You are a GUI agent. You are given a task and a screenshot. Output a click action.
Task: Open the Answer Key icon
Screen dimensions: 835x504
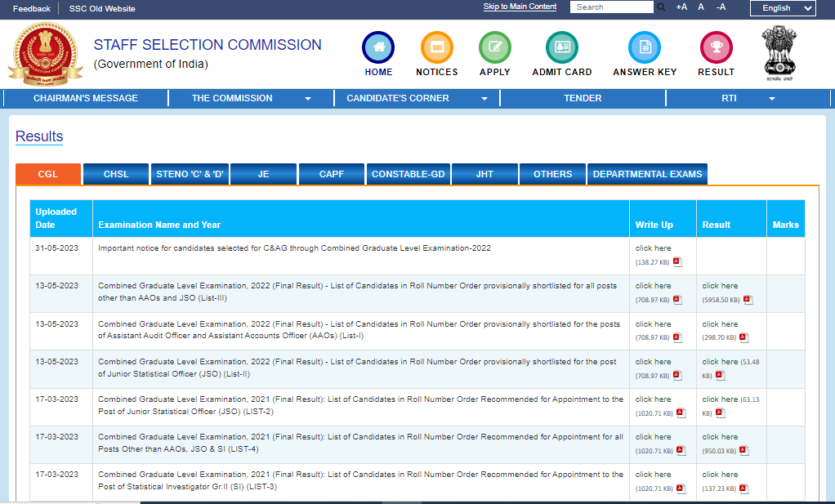tap(645, 47)
